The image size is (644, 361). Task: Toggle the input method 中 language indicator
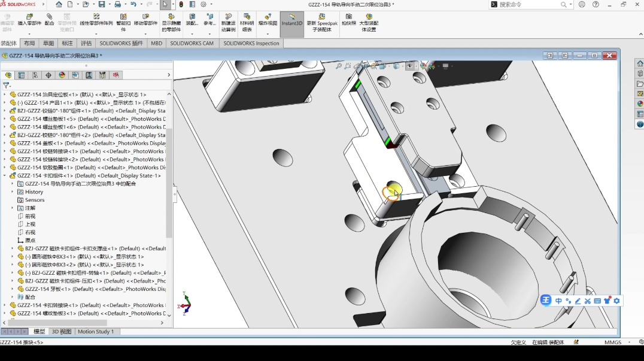click(558, 301)
